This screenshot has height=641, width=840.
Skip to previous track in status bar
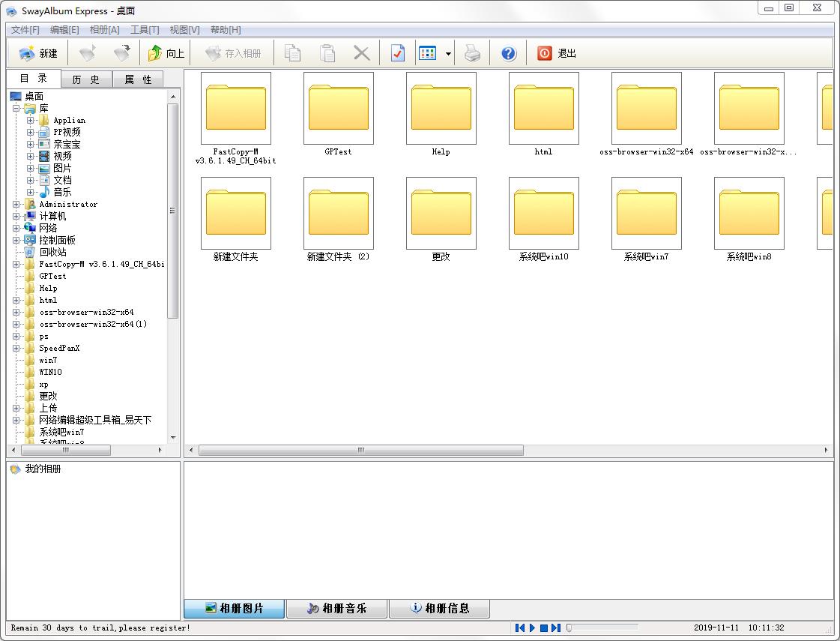(x=520, y=628)
